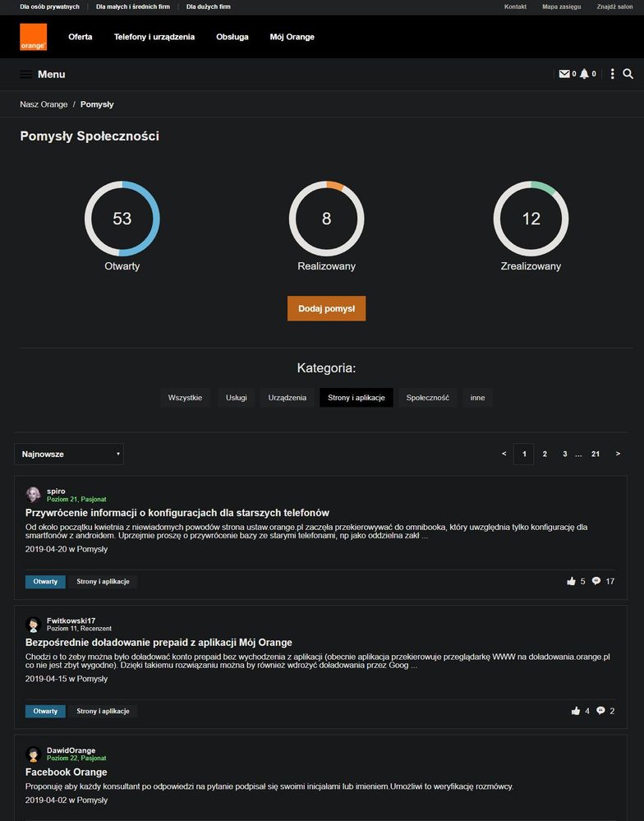Open the Mój Orange menu
The width and height of the screenshot is (644, 821).
click(292, 37)
